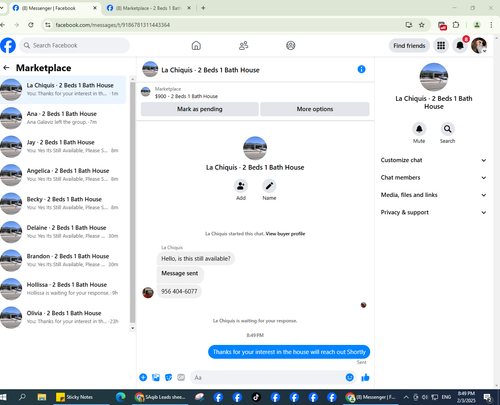Click the Windows Start button

[4, 397]
